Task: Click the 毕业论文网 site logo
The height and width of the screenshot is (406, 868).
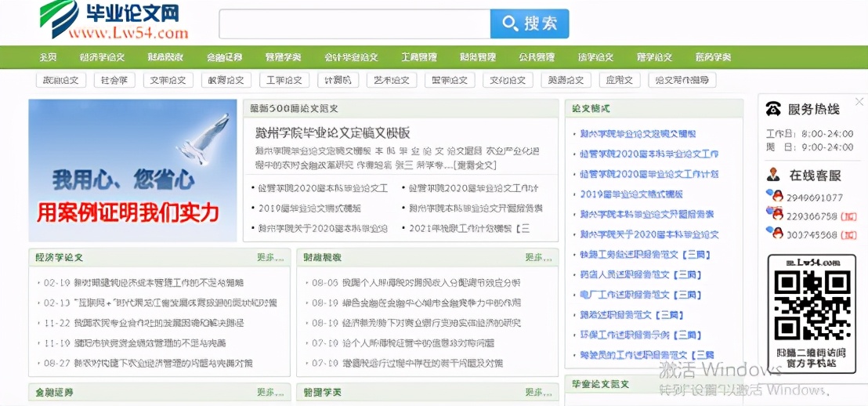Action: (x=114, y=20)
